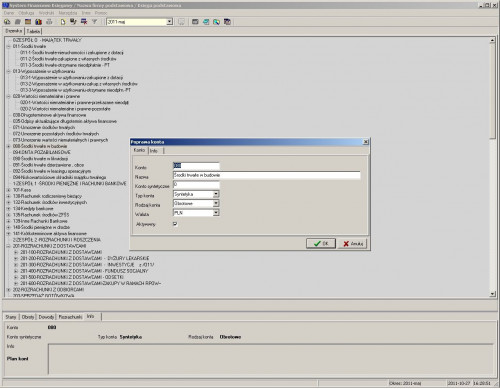Click the filter funnel toolbar icon
The image size is (500, 389).
click(x=95, y=22)
